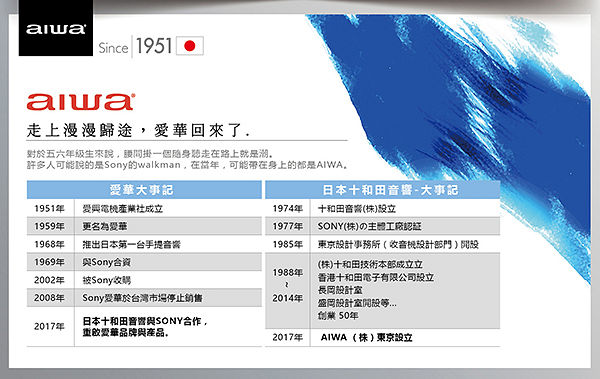Click the 1968年 row about first portable audio
Image resolution: width=600 pixels, height=379 pixels.
144,244
